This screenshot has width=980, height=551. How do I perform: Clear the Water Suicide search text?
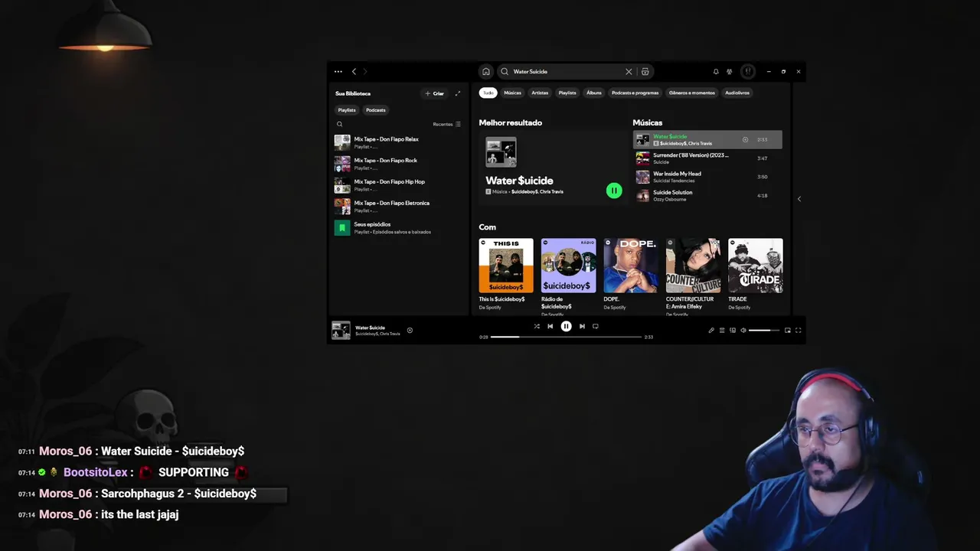[x=629, y=71]
